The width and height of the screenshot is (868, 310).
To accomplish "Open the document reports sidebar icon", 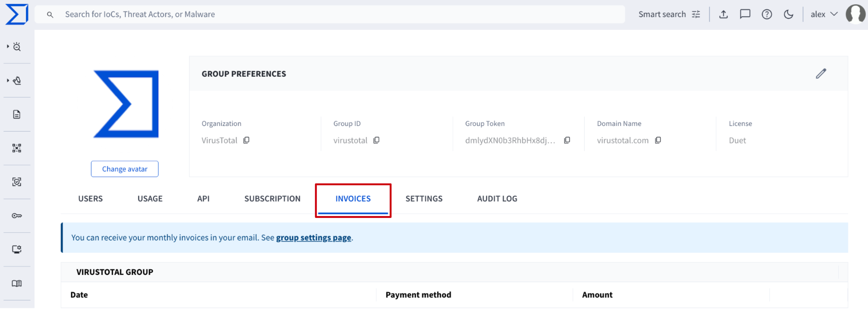I will (x=17, y=114).
